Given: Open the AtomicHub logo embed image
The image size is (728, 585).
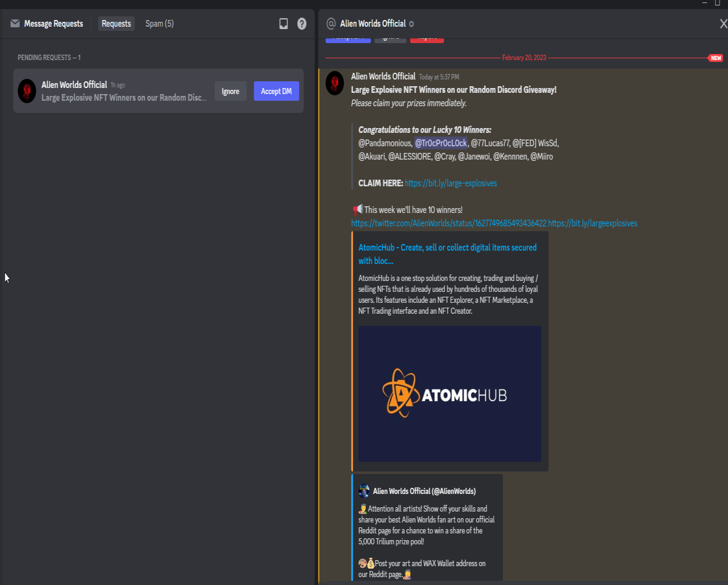Looking at the screenshot, I should coord(450,394).
